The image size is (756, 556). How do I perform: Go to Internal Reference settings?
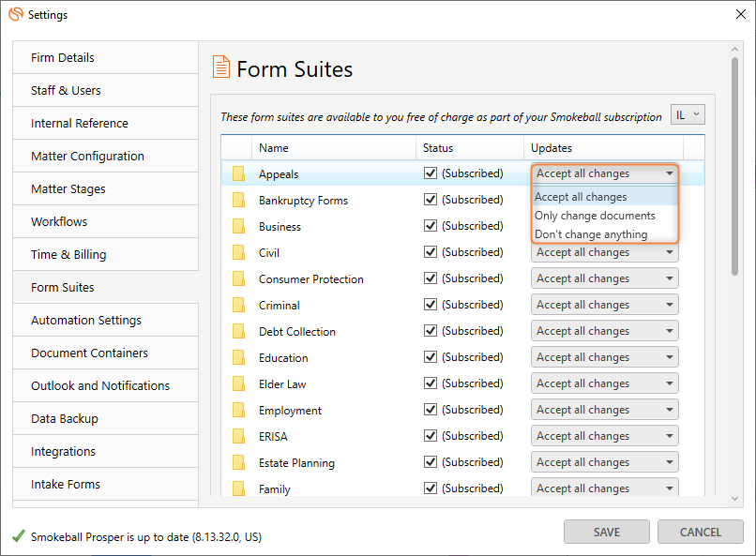106,123
